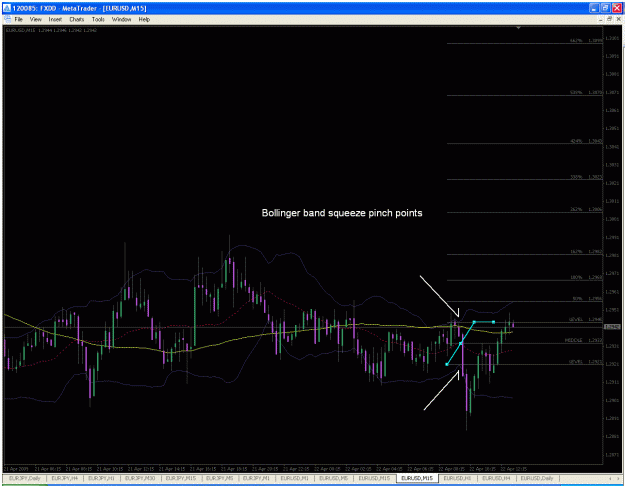
Task: Select the 'Bollinger band squeeze pinch points' text label
Action: pyautogui.click(x=342, y=213)
